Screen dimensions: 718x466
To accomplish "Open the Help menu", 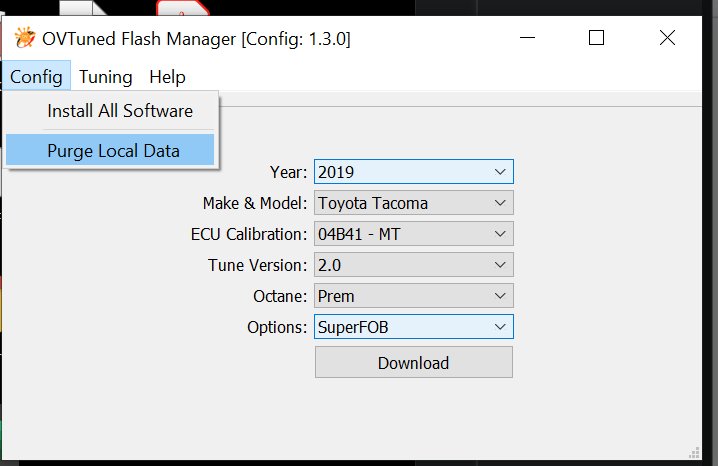I will tap(167, 76).
